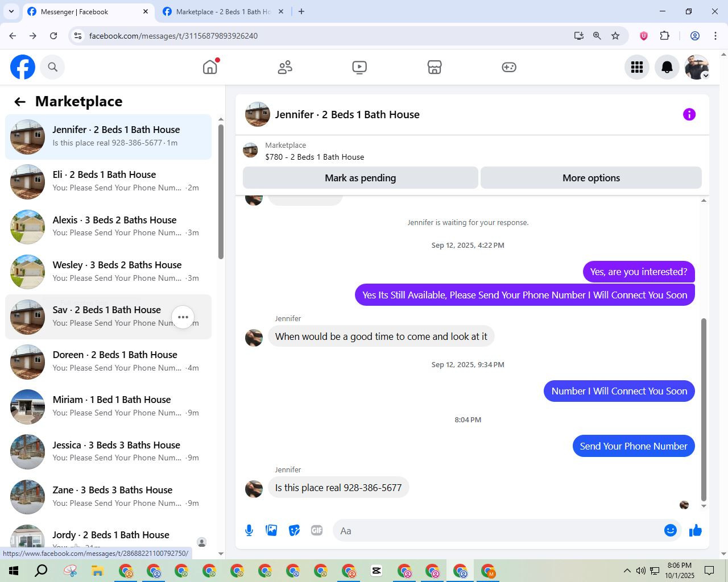This screenshot has height=582, width=728.
Task: View site information icon in address bar
Action: [78, 36]
